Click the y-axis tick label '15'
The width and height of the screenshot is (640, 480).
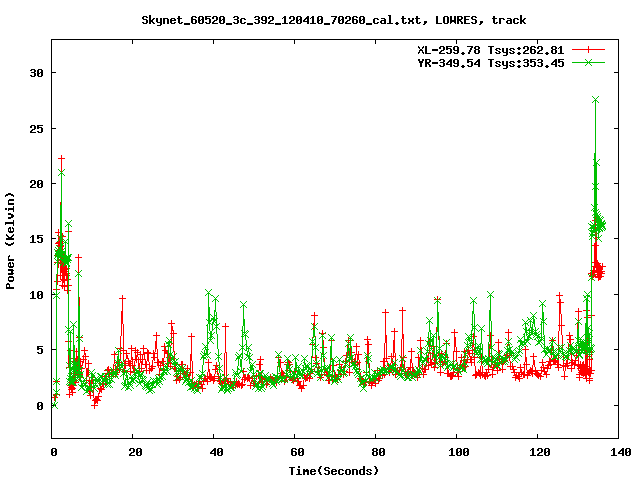37,239
